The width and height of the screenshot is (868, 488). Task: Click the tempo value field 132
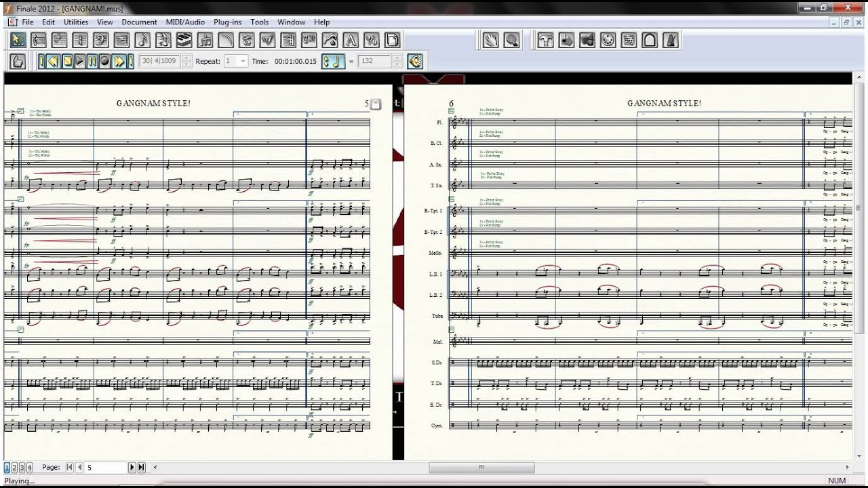(375, 61)
